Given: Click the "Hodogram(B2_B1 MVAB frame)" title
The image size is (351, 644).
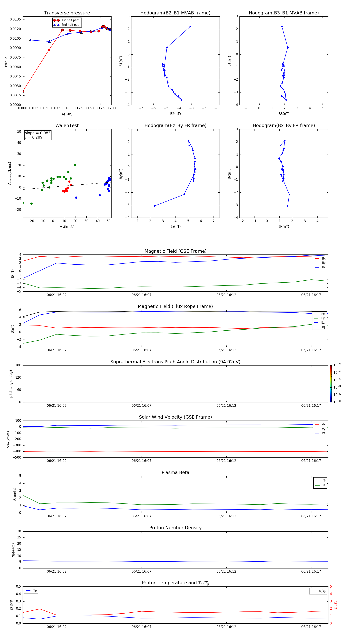Looking at the screenshot, I should click(175, 13).
